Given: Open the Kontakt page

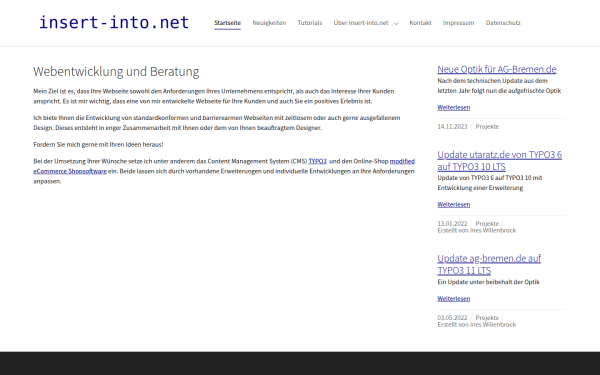Looking at the screenshot, I should pyautogui.click(x=420, y=23).
